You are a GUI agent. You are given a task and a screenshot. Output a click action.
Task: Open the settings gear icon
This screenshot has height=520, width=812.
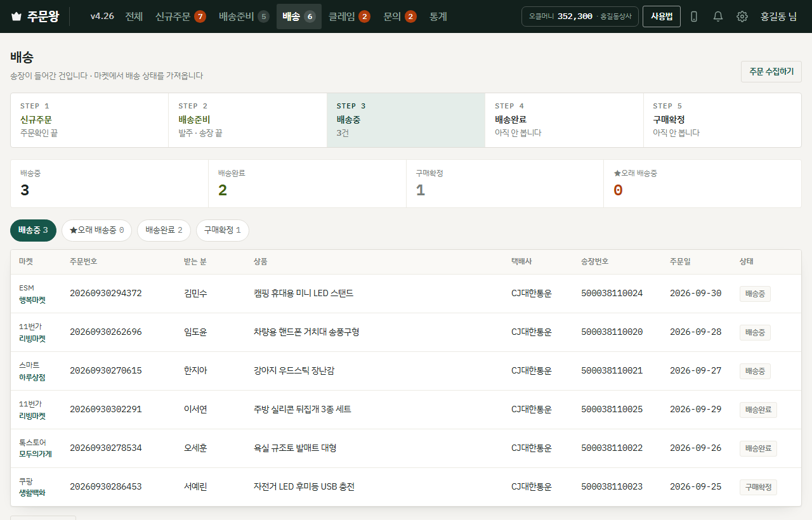pyautogui.click(x=742, y=16)
